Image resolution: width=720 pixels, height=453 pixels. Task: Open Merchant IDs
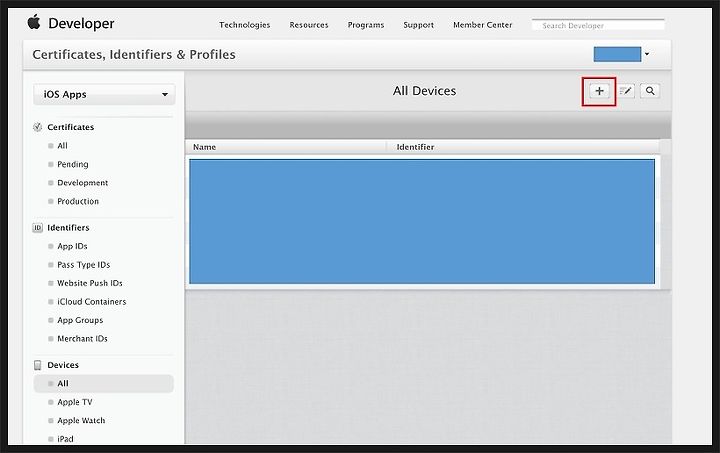(x=82, y=338)
